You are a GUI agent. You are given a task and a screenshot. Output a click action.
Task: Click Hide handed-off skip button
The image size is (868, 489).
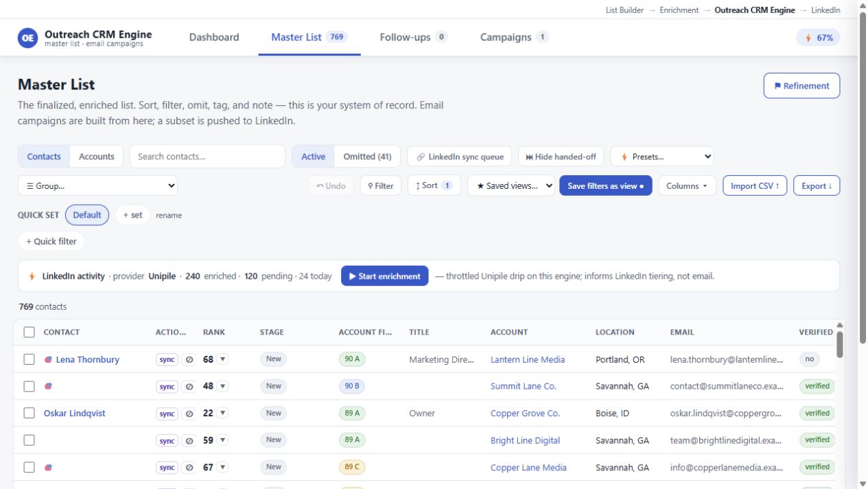point(561,157)
